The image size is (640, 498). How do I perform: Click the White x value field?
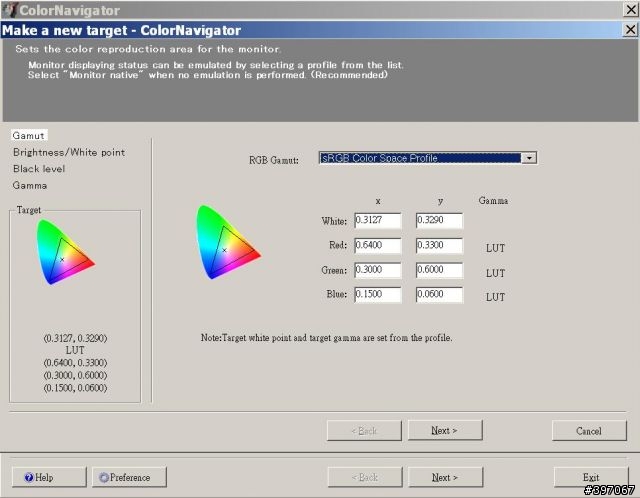pyautogui.click(x=378, y=220)
